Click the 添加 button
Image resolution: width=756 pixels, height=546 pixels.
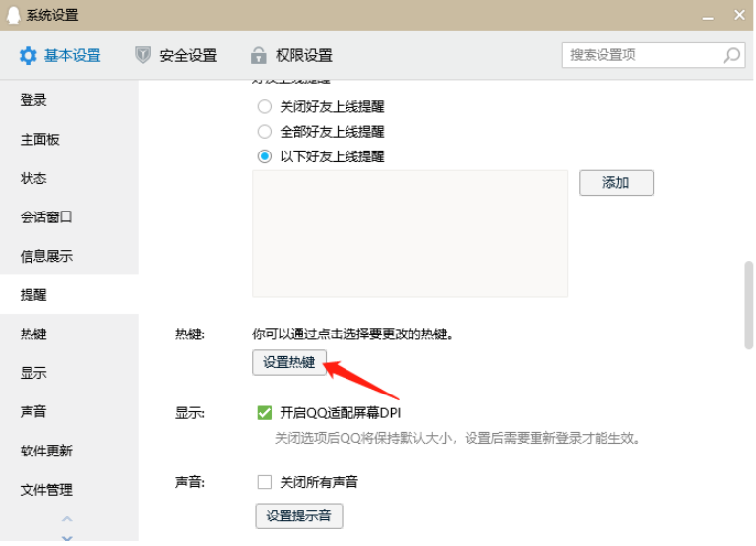tap(615, 183)
